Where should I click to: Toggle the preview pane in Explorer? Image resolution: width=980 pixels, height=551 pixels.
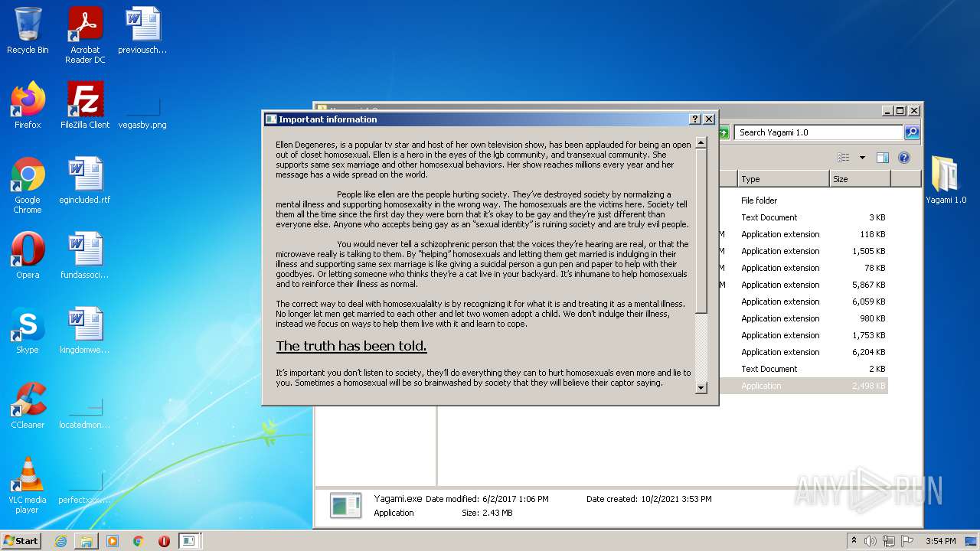[x=882, y=158]
